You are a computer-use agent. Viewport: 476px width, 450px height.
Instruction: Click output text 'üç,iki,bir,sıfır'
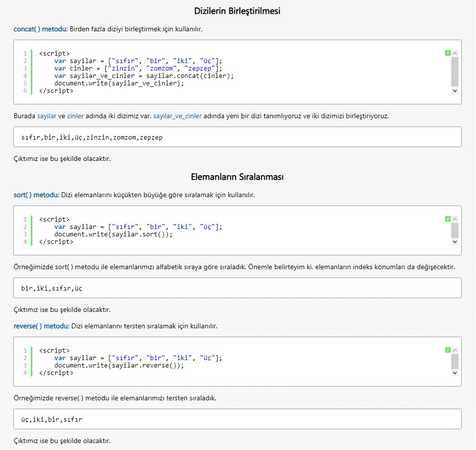click(x=52, y=419)
